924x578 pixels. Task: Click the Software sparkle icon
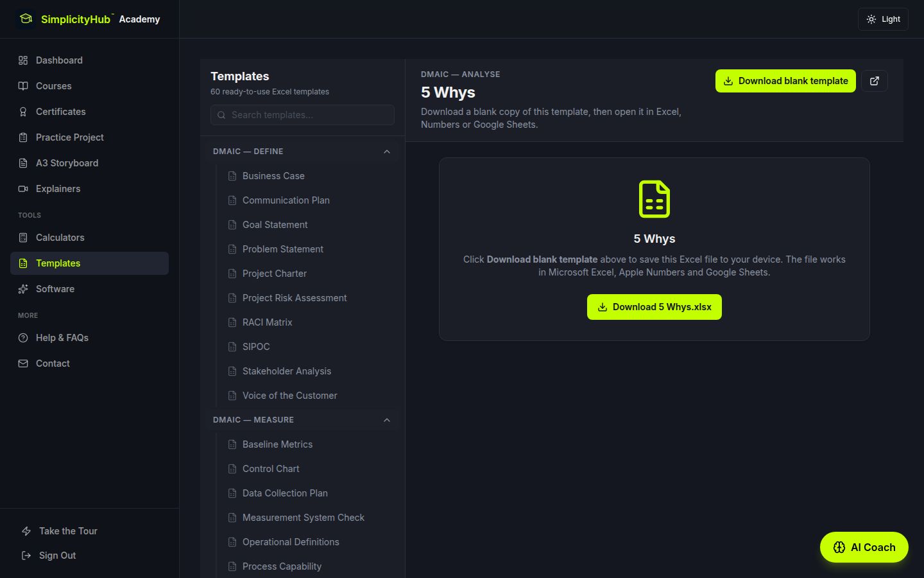coord(23,289)
